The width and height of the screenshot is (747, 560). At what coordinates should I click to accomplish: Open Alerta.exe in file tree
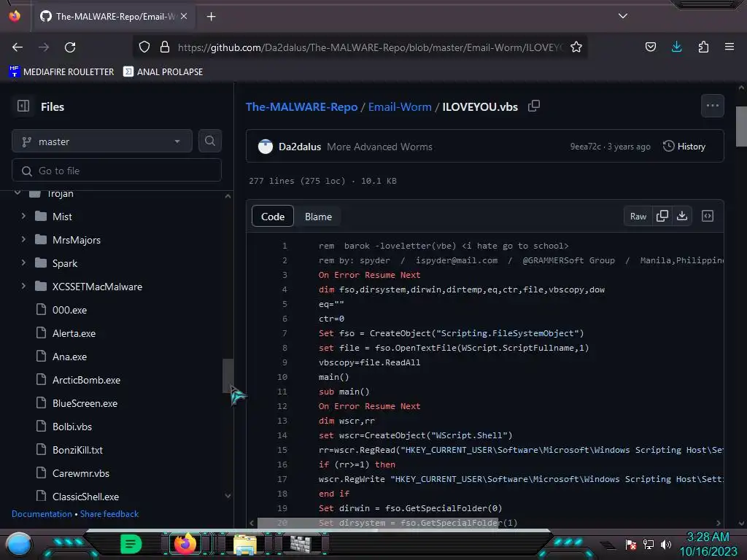(74, 333)
